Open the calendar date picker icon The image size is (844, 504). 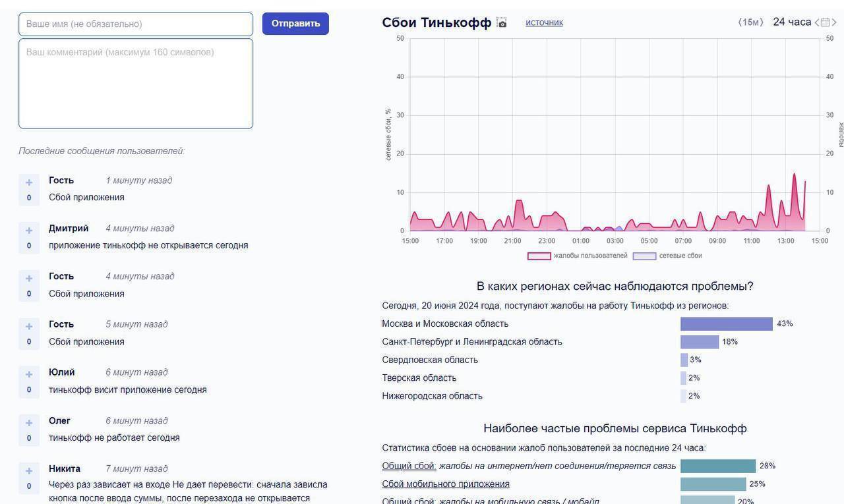826,22
